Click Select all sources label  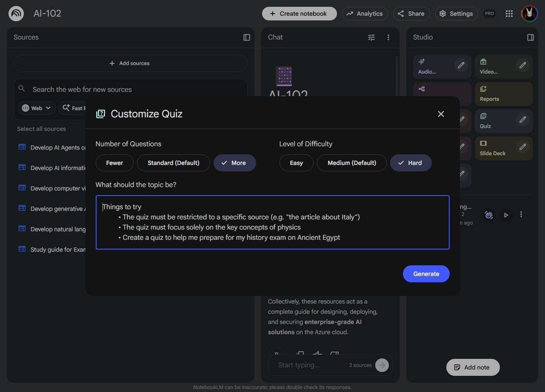point(41,129)
